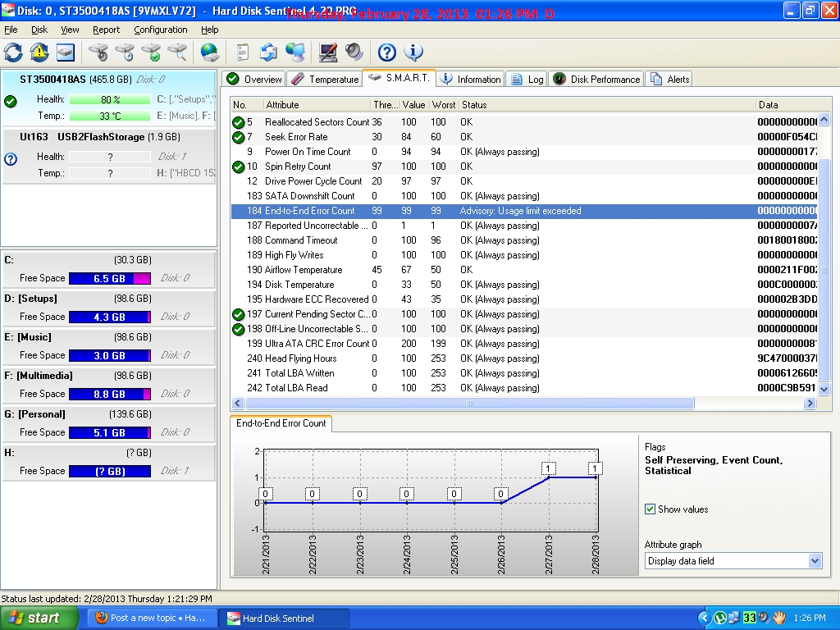
Task: Select the Total LBA Written row
Action: point(524,373)
